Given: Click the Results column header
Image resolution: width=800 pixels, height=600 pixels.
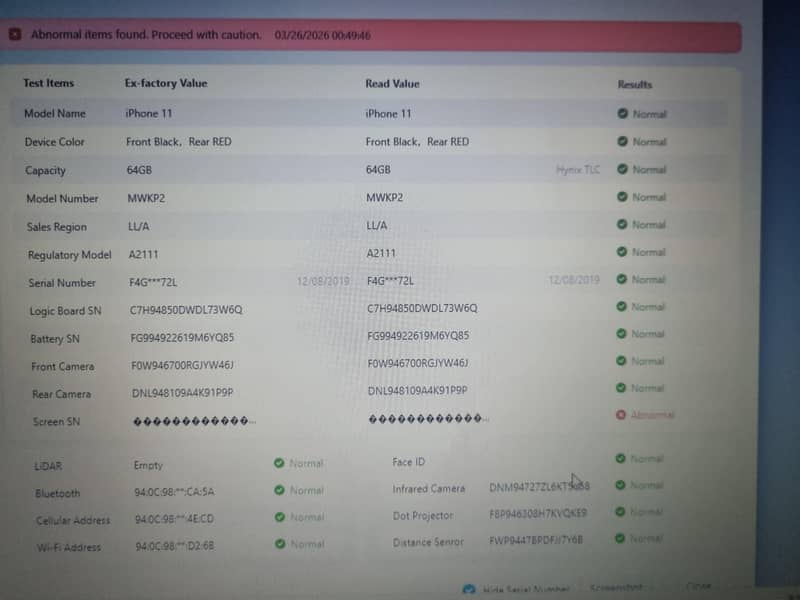Looking at the screenshot, I should (x=634, y=84).
